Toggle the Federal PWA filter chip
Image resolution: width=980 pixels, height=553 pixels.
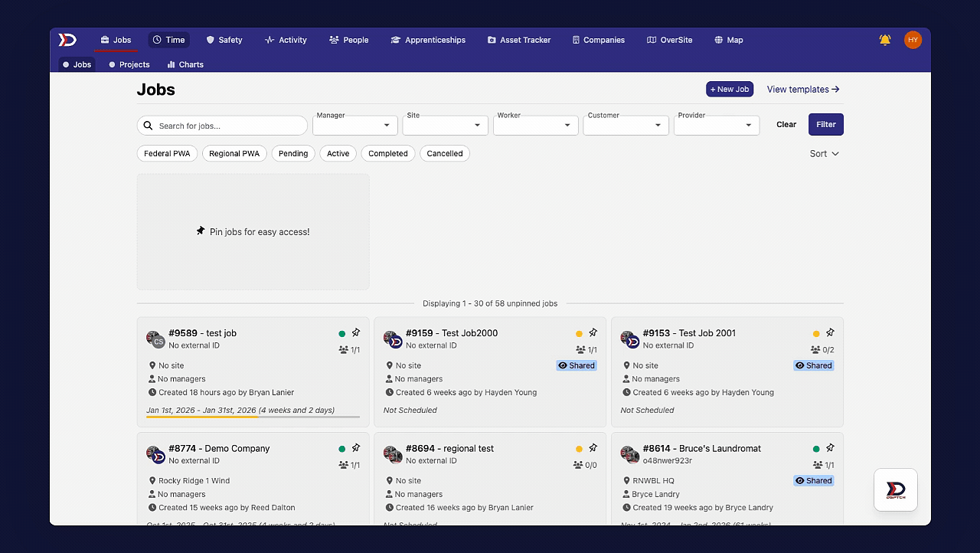pos(167,153)
